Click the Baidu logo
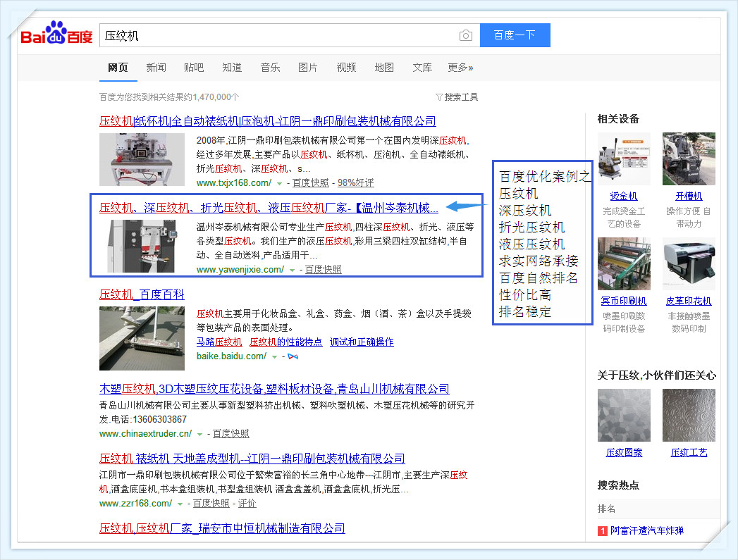The image size is (738, 560). [x=56, y=35]
